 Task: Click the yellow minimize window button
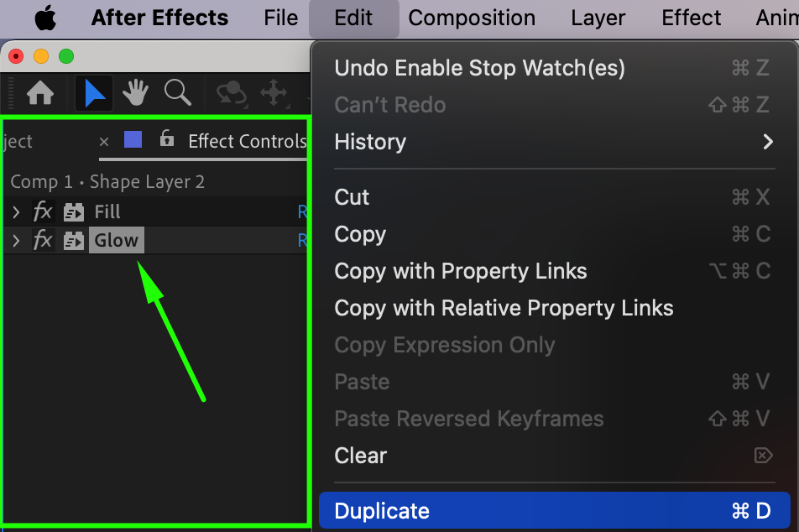[41, 56]
